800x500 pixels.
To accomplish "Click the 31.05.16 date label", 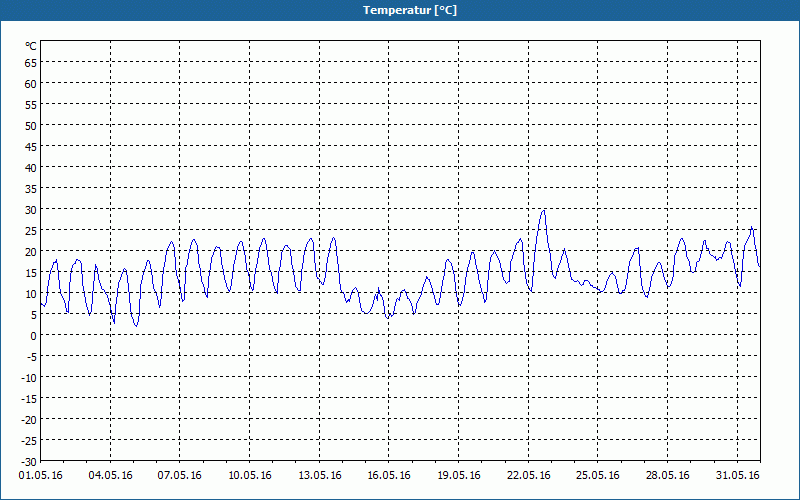I will coord(737,476).
